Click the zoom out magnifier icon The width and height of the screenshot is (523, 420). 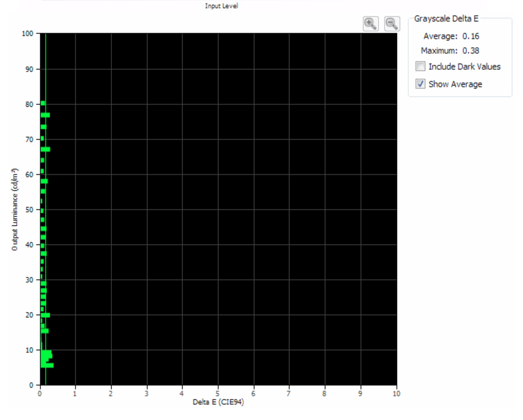coord(392,24)
